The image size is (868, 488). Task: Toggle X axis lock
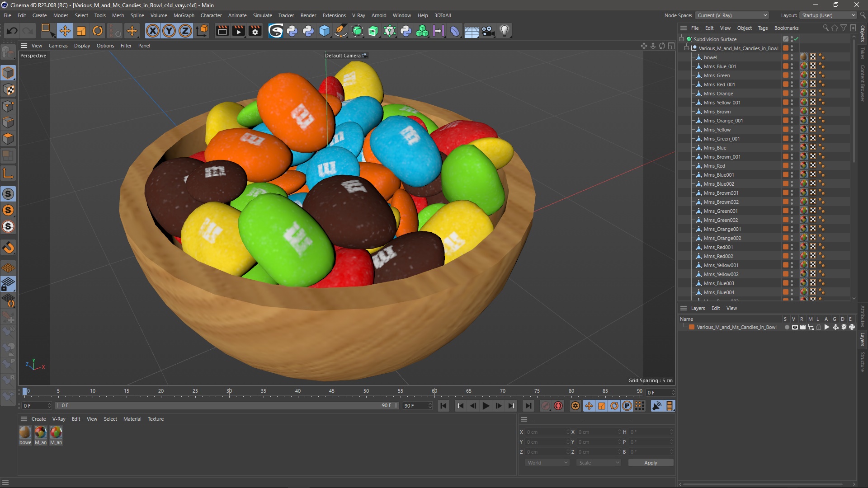(x=153, y=31)
